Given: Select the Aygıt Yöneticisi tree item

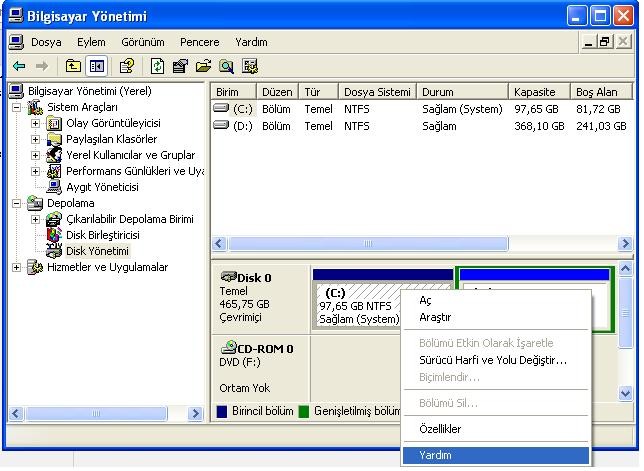Looking at the screenshot, I should point(101,187).
